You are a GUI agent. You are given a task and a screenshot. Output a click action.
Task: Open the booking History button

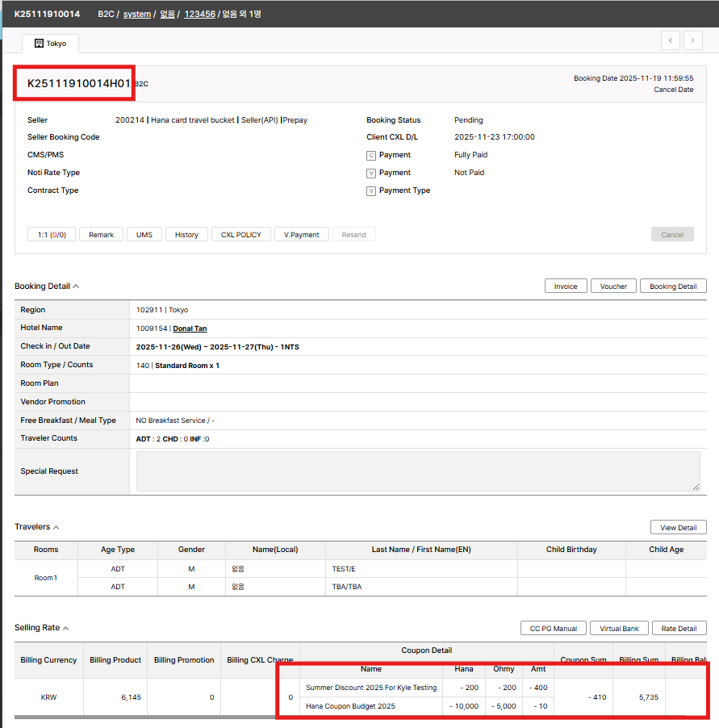[x=186, y=235]
